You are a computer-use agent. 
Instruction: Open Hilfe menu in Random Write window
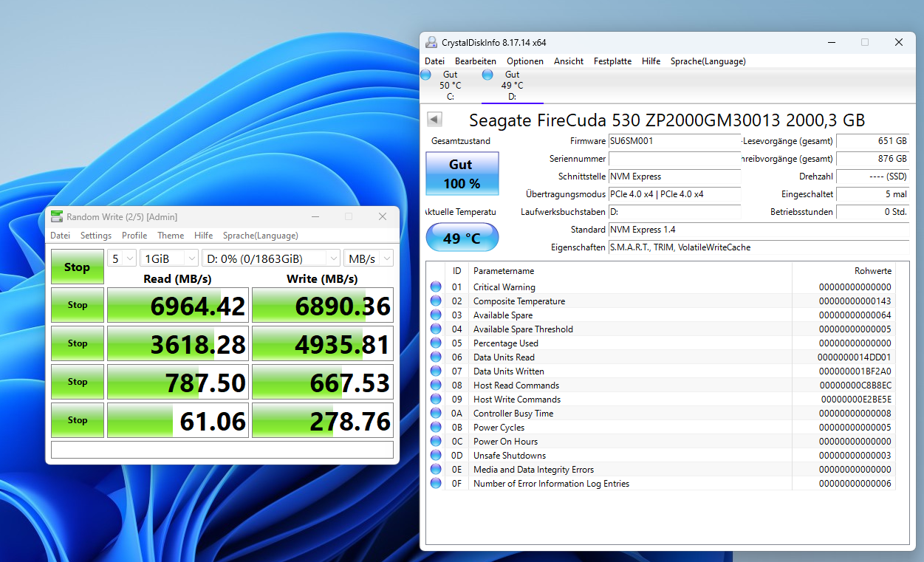pos(204,236)
